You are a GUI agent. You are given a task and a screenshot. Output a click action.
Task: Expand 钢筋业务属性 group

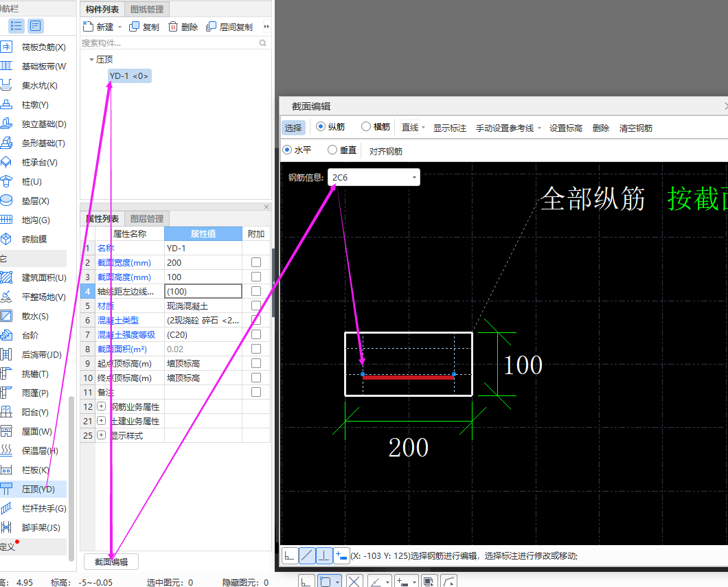point(101,406)
